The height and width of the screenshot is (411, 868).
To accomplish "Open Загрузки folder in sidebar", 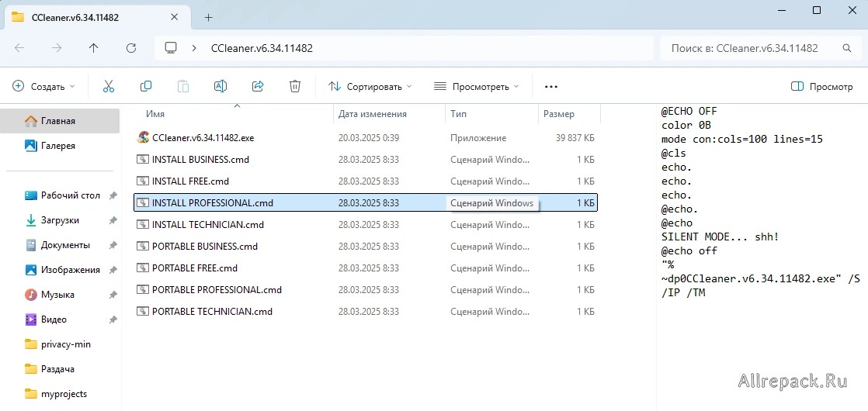I will [x=60, y=220].
